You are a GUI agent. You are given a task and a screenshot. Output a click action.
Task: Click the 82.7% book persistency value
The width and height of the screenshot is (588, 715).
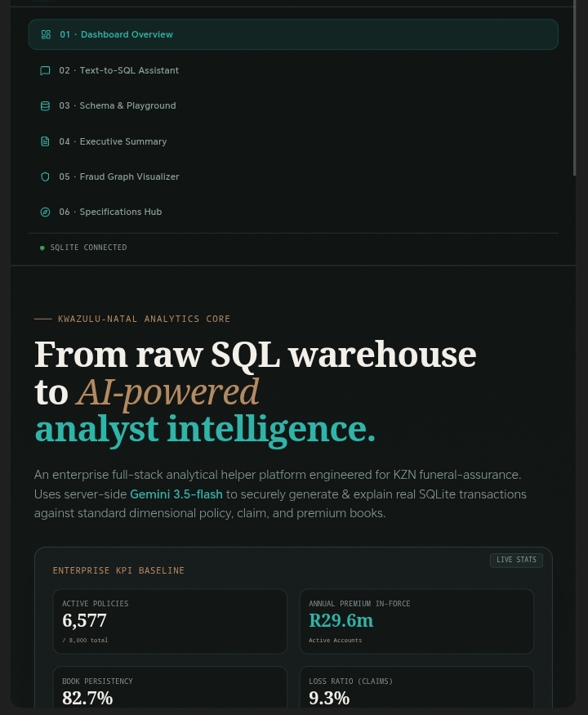[x=87, y=698]
